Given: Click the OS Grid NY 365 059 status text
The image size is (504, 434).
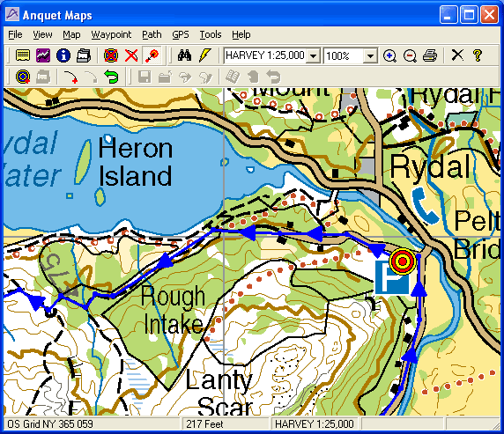Looking at the screenshot, I should pyautogui.click(x=50, y=424).
